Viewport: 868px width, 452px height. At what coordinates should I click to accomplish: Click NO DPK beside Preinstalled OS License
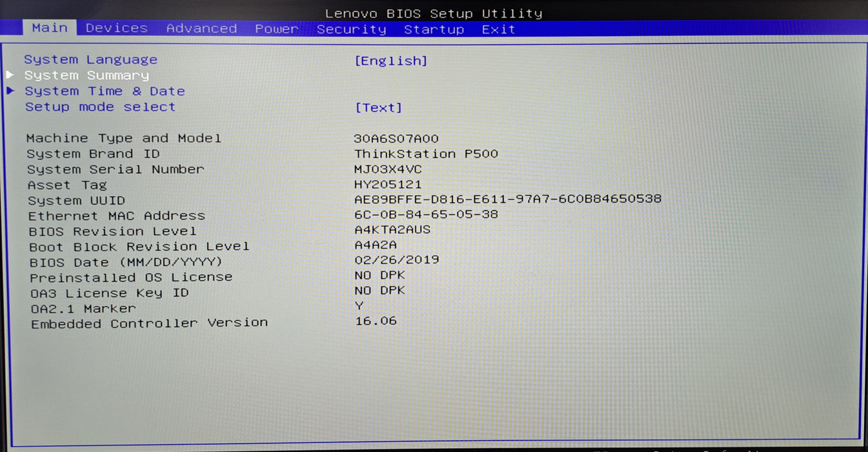click(380, 275)
